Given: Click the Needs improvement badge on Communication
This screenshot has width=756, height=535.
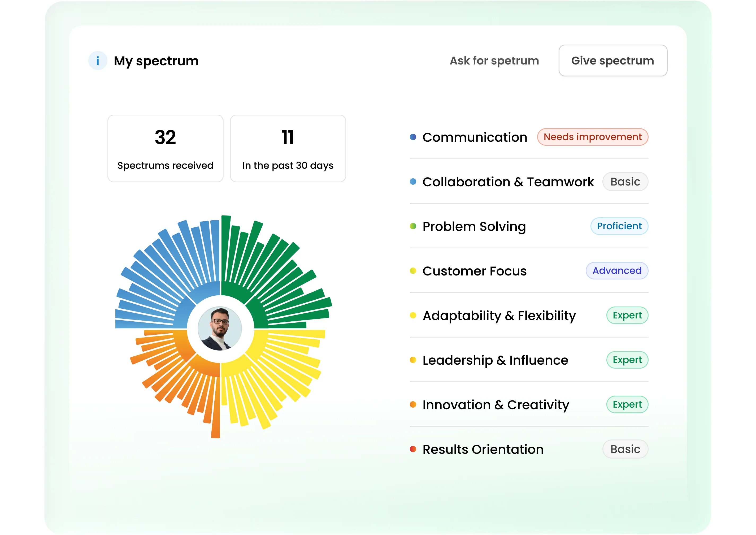Looking at the screenshot, I should coord(592,137).
